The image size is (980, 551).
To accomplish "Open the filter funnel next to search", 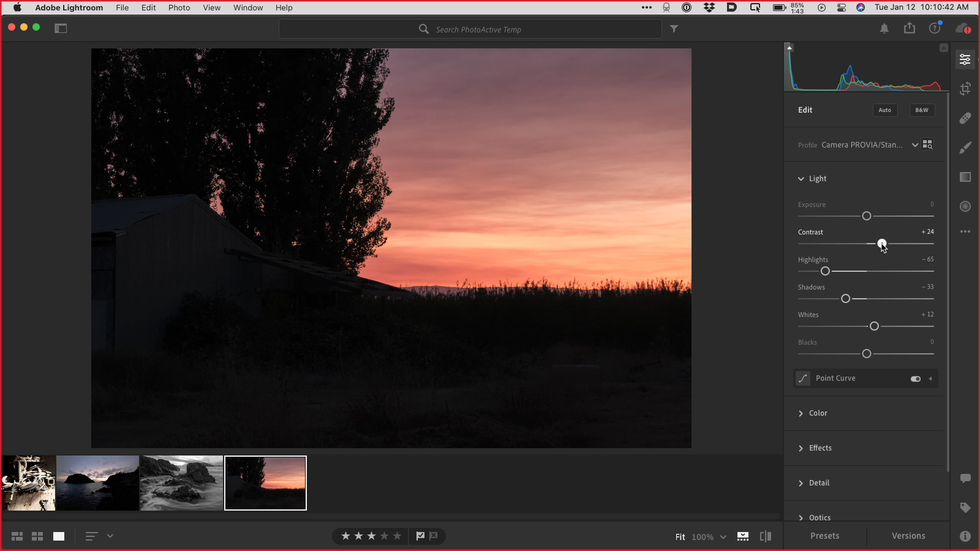I will click(x=674, y=29).
